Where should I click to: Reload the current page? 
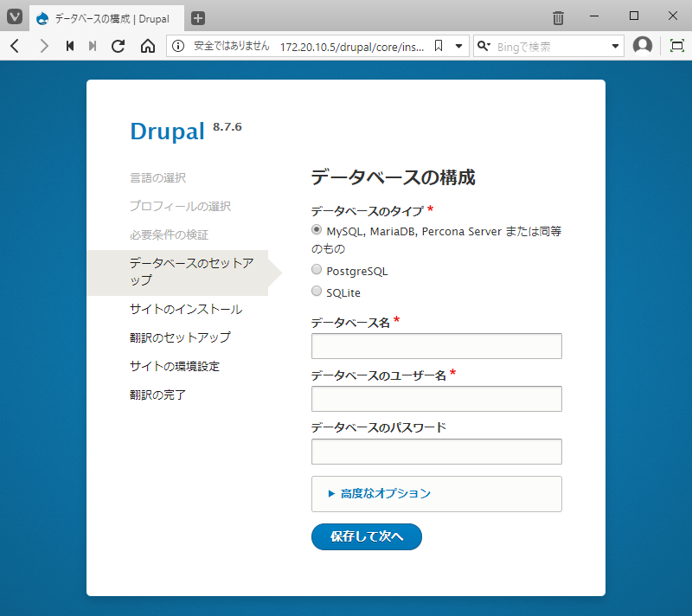pyautogui.click(x=119, y=46)
